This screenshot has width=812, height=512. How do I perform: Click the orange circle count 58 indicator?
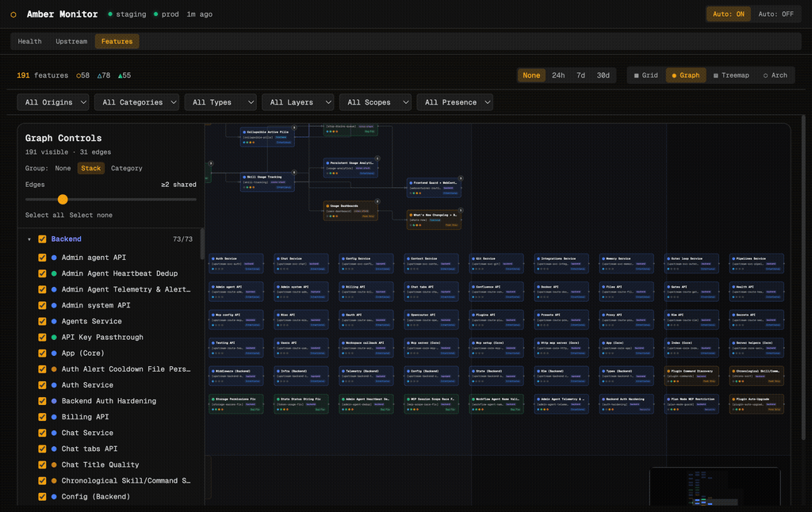point(82,75)
